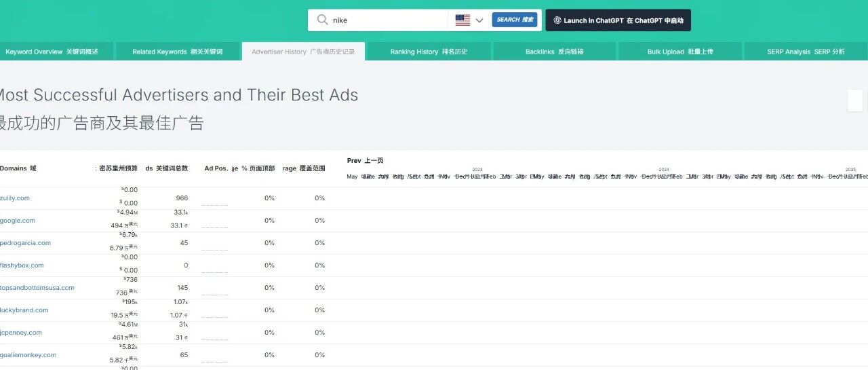Sort by monthly budget column header

point(117,168)
